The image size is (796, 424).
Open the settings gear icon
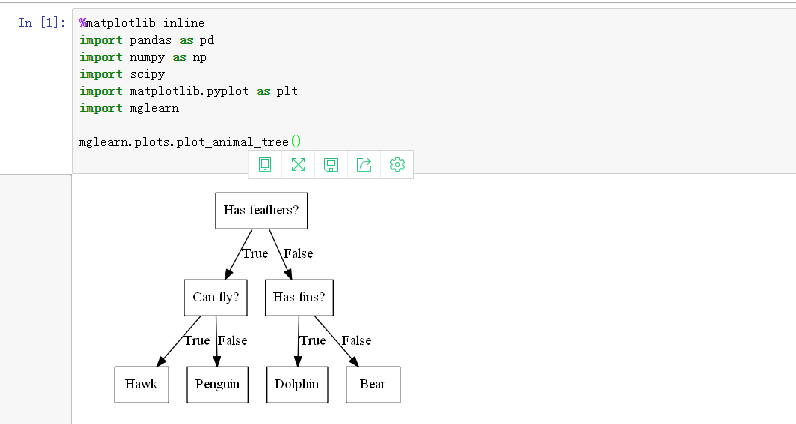397,165
